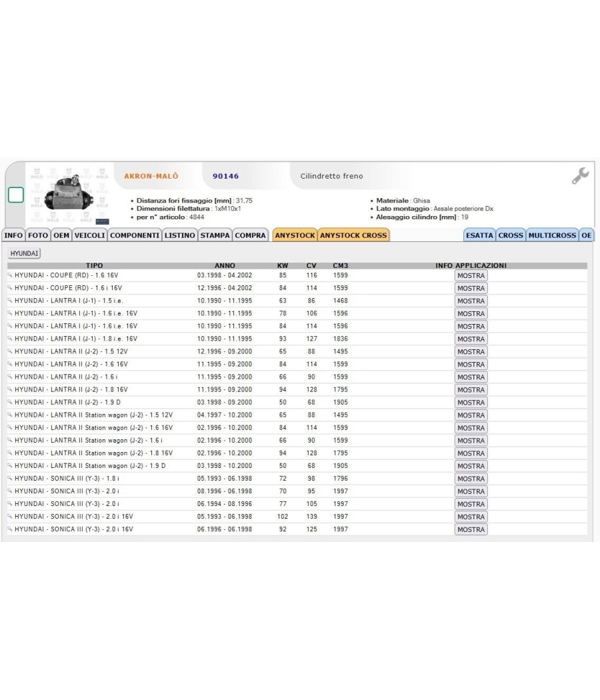Click magnifier icon beside LANTRA II (J-2) 1.9 D
The height and width of the screenshot is (700, 600).
(x=10, y=402)
